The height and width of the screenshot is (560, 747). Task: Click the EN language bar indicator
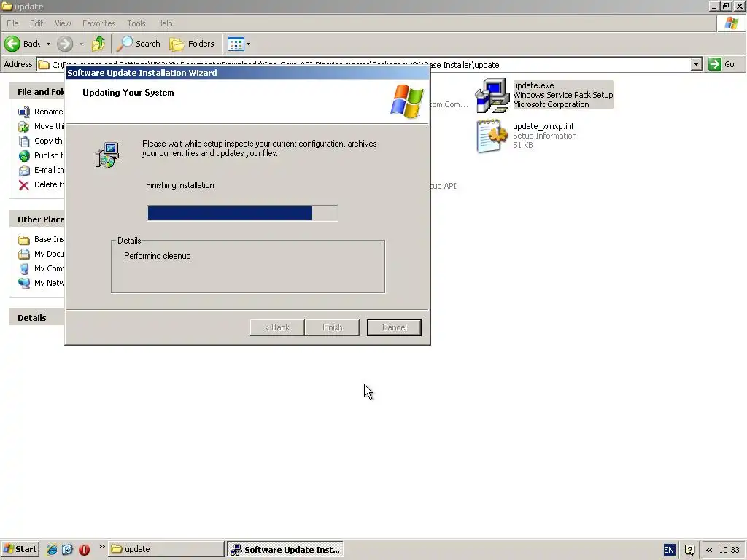(x=669, y=550)
